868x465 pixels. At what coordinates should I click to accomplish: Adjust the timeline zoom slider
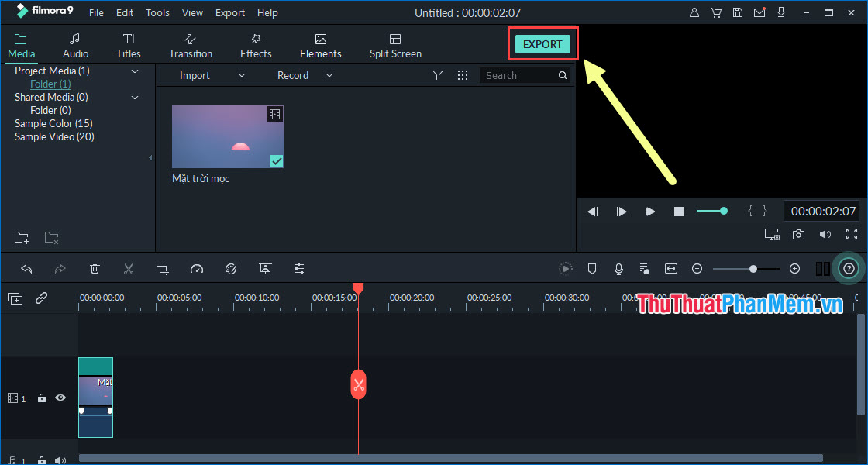coord(754,268)
